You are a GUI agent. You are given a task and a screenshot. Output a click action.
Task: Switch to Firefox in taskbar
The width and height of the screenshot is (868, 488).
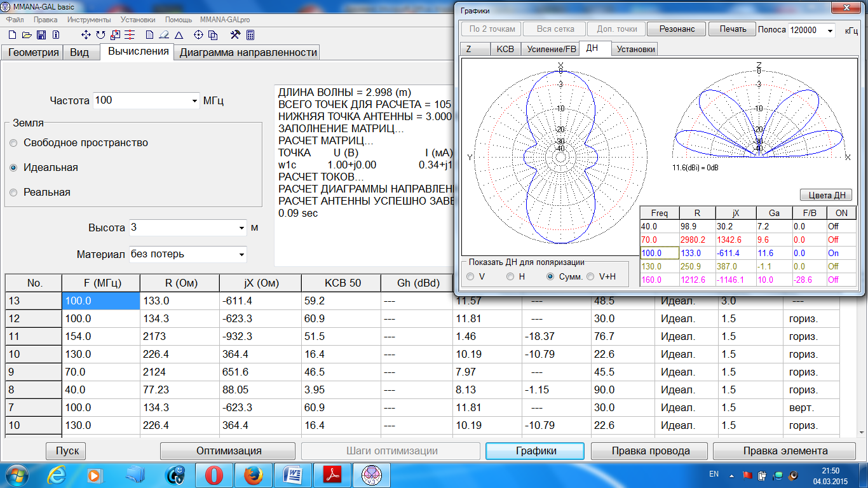[x=254, y=475]
